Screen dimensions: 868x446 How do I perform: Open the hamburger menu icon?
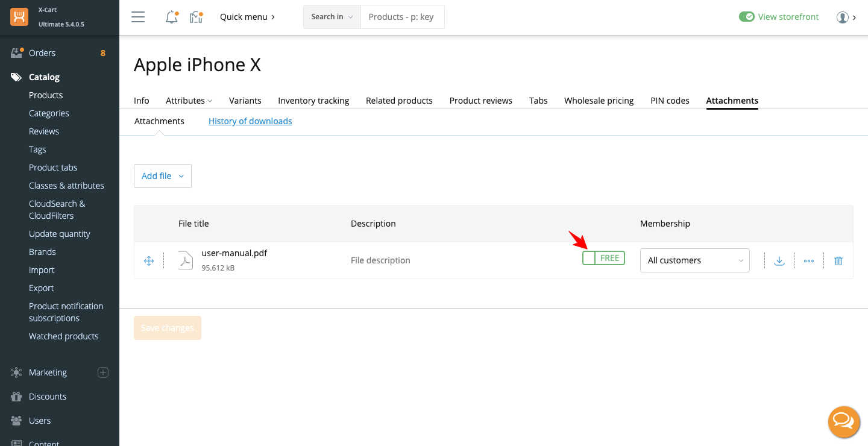click(138, 17)
